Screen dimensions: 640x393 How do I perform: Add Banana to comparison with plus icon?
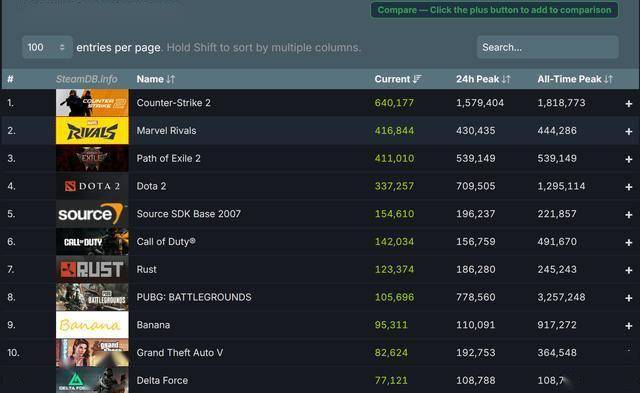tap(629, 326)
